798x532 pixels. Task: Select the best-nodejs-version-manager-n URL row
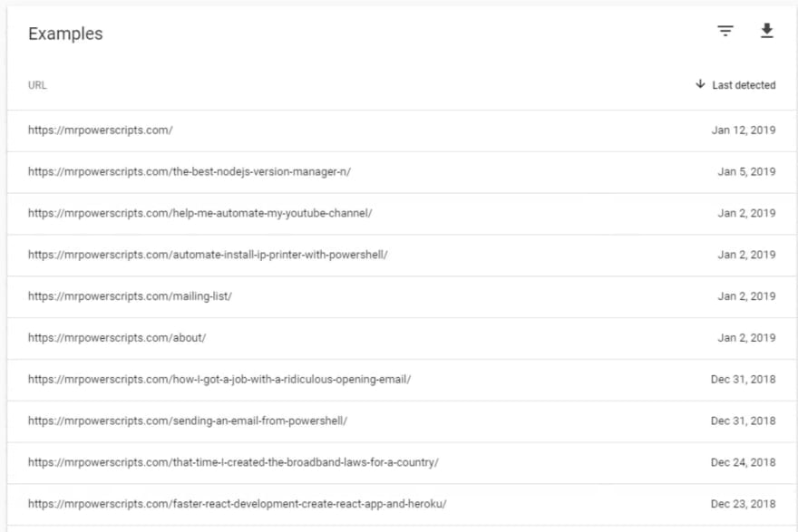click(402, 172)
